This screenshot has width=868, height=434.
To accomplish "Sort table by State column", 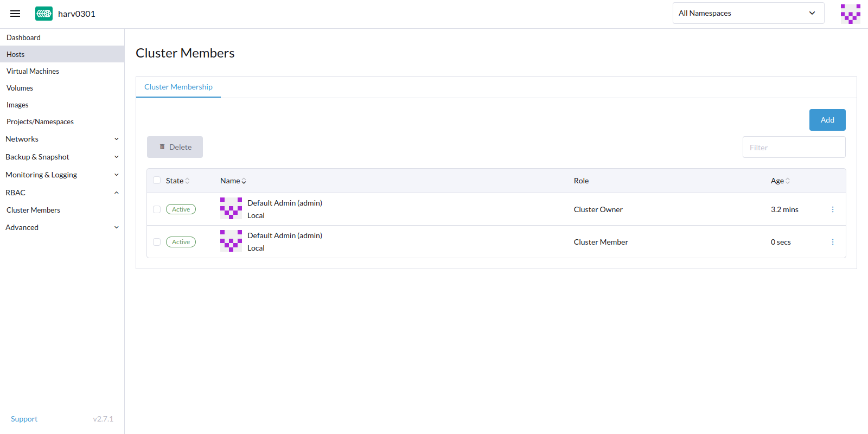I will pos(178,181).
